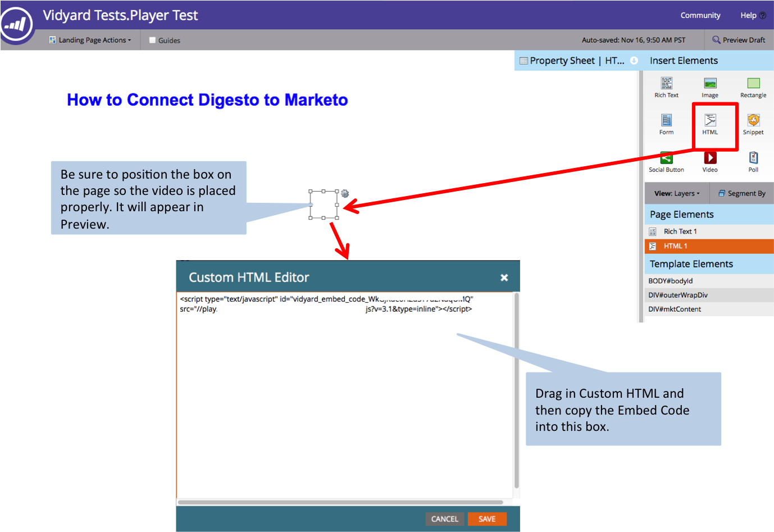Click Preview Draft button
This screenshot has width=774, height=532.
point(739,40)
